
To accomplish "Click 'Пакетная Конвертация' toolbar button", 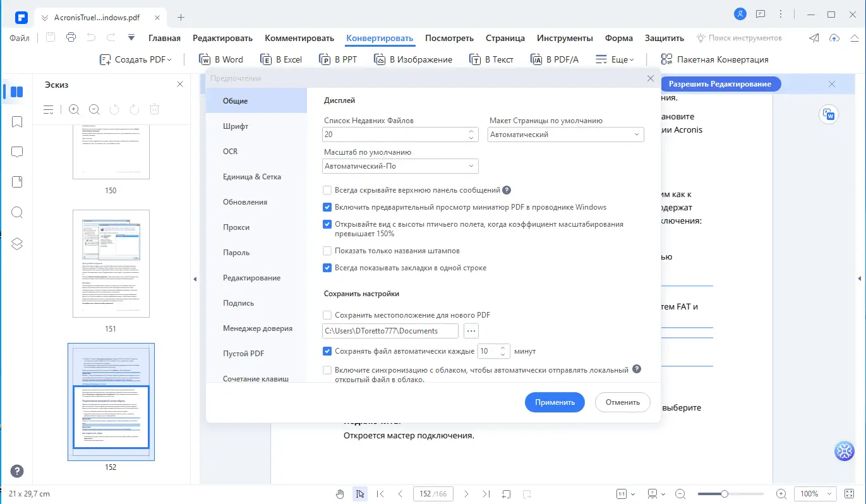I will pyautogui.click(x=714, y=59).
